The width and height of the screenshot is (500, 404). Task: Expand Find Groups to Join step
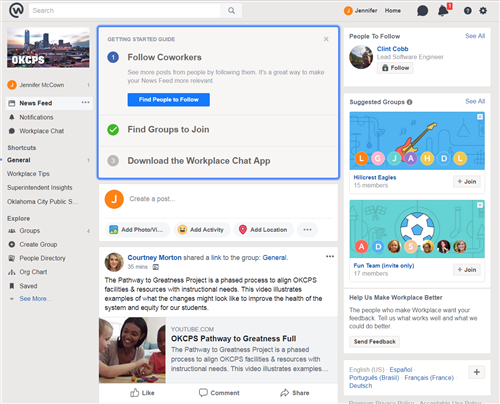pyautogui.click(x=168, y=129)
